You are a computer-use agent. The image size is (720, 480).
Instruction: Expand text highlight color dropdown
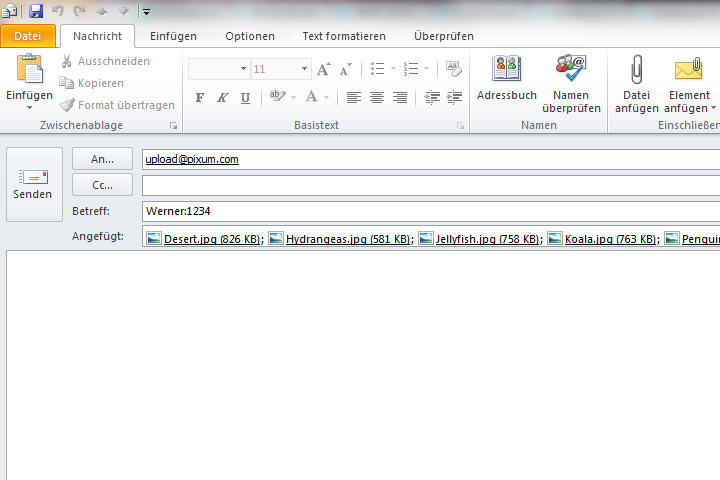293,97
